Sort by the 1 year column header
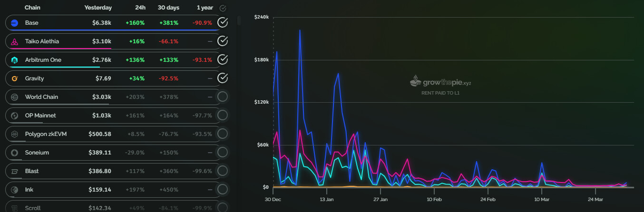644x212 pixels. tap(205, 8)
